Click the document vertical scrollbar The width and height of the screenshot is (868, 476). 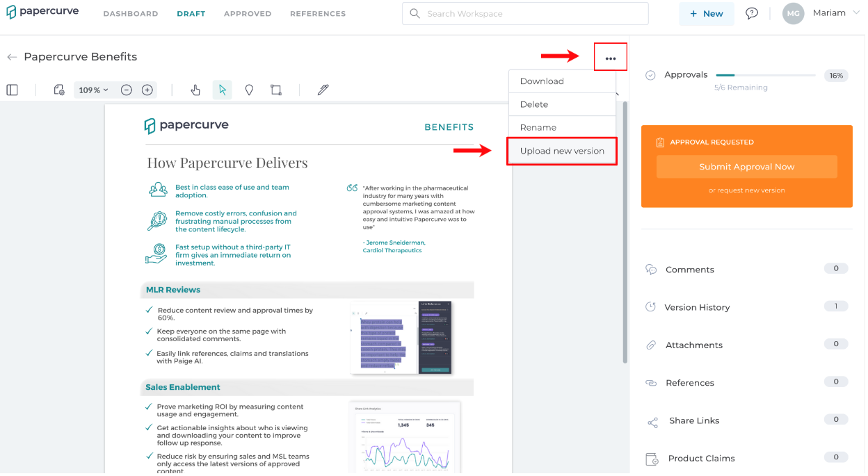(x=625, y=233)
